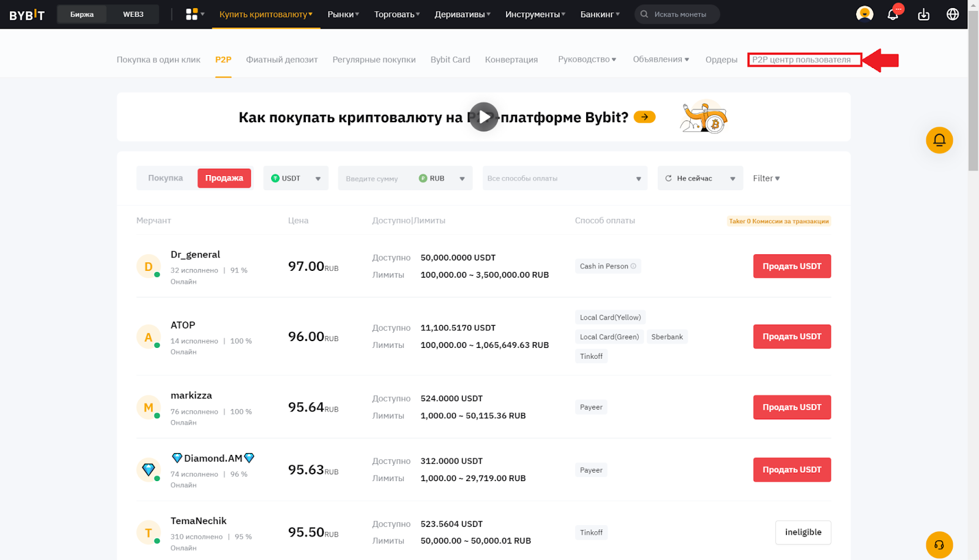Open Dr_general merchant profile name
This screenshot has width=979, height=560.
[195, 254]
